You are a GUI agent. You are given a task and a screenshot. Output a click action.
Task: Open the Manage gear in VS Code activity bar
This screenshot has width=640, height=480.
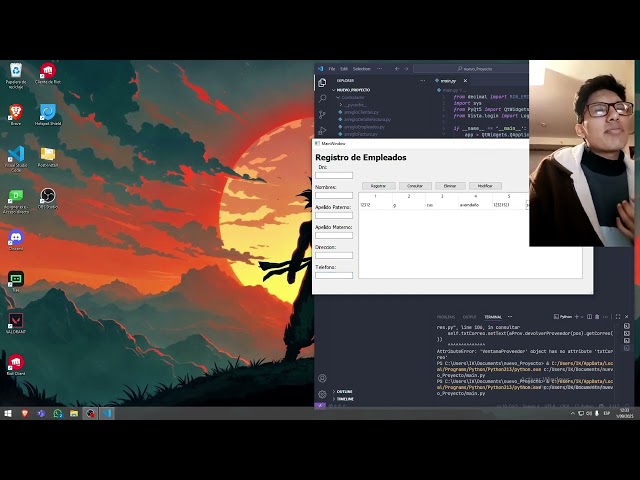tap(322, 394)
